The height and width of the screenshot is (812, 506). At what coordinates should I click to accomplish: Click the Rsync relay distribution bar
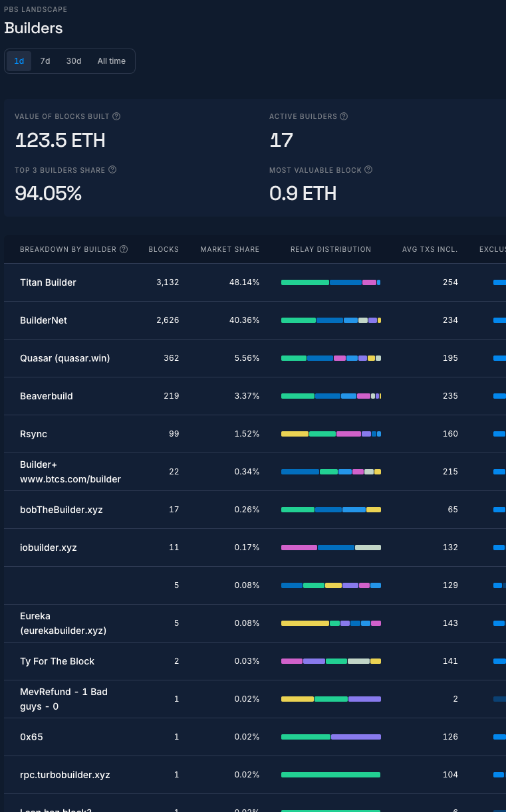point(330,434)
